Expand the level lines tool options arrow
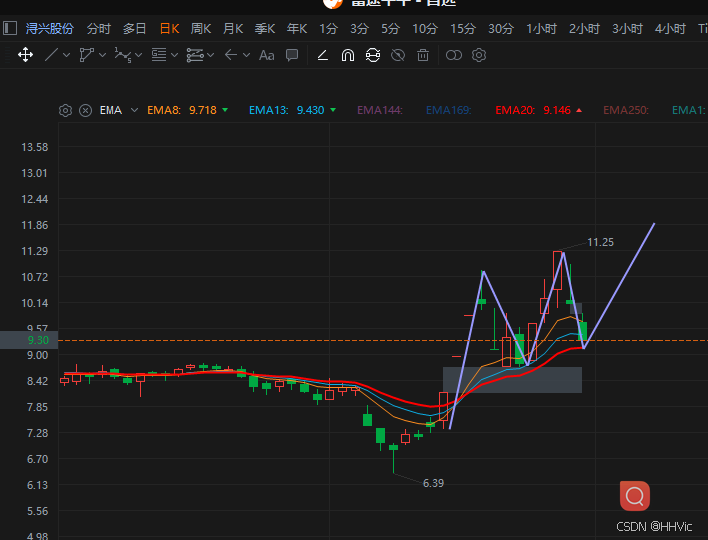 (x=174, y=55)
